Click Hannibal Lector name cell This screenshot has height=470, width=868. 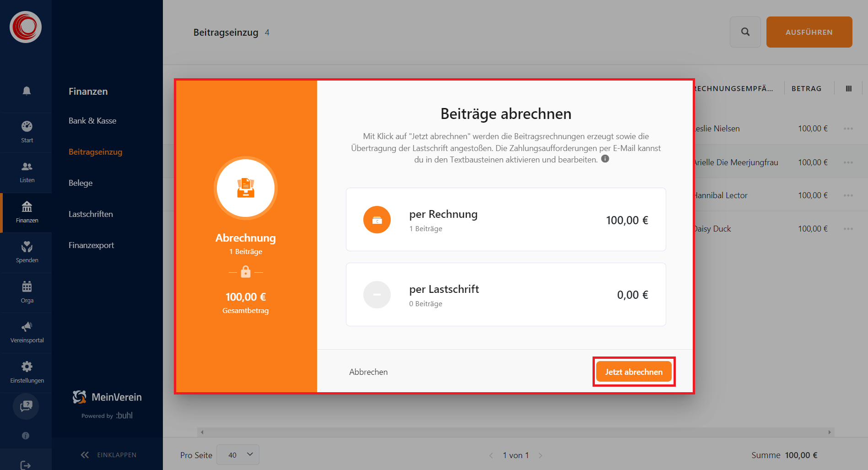click(721, 195)
